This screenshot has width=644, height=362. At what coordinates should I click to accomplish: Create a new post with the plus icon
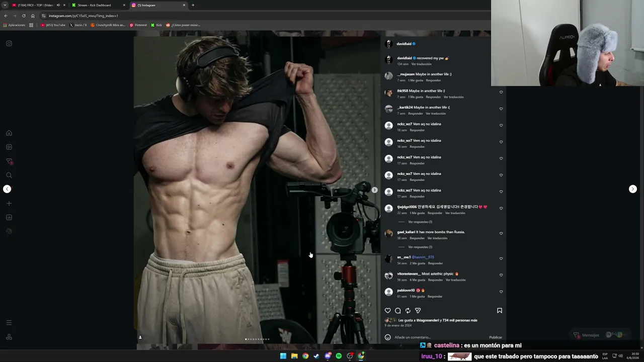click(9, 204)
